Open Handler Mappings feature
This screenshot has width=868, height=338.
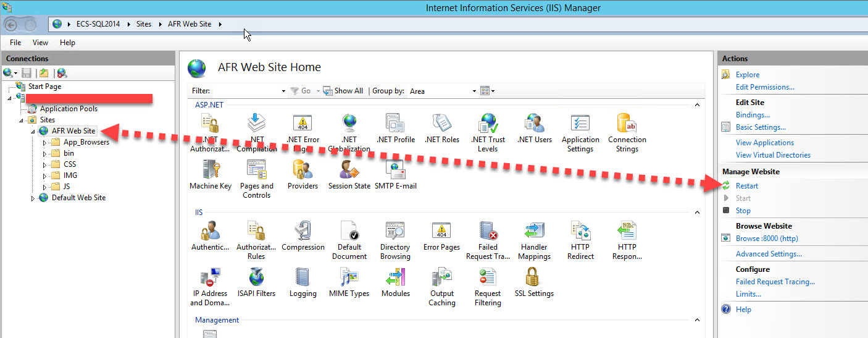535,240
